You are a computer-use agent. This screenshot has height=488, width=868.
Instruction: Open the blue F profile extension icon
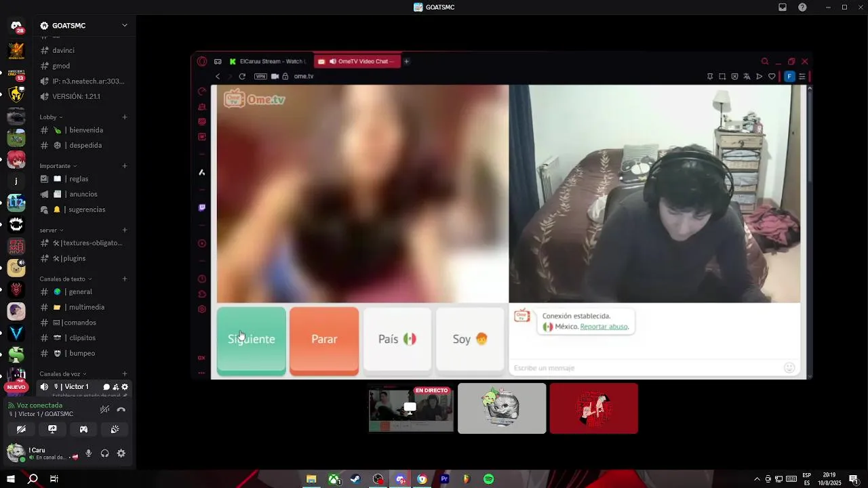(x=789, y=77)
